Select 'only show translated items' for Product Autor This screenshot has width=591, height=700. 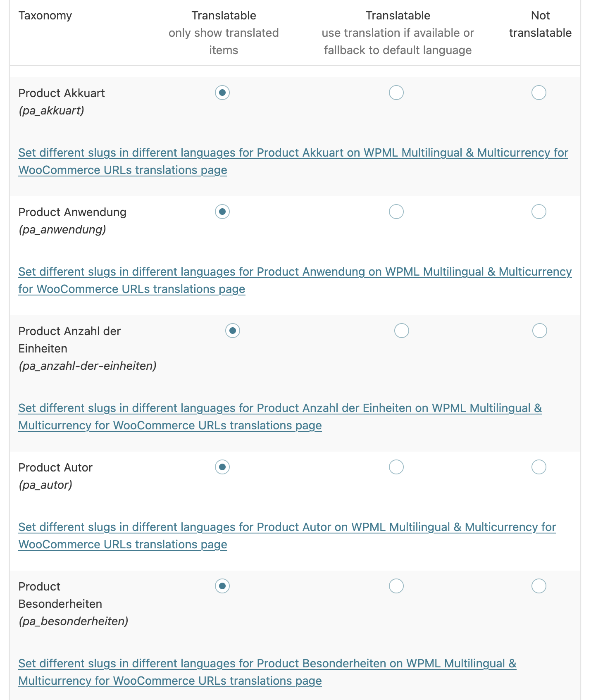[222, 467]
